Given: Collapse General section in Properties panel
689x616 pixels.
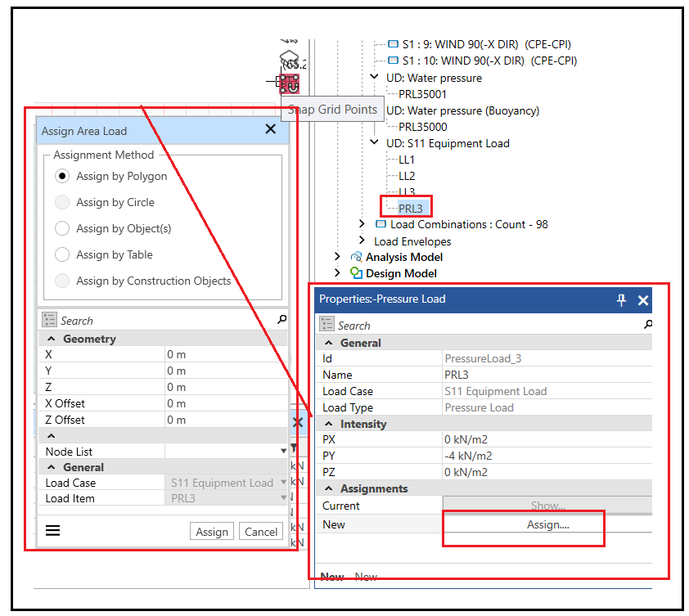Looking at the screenshot, I should pyautogui.click(x=329, y=343).
